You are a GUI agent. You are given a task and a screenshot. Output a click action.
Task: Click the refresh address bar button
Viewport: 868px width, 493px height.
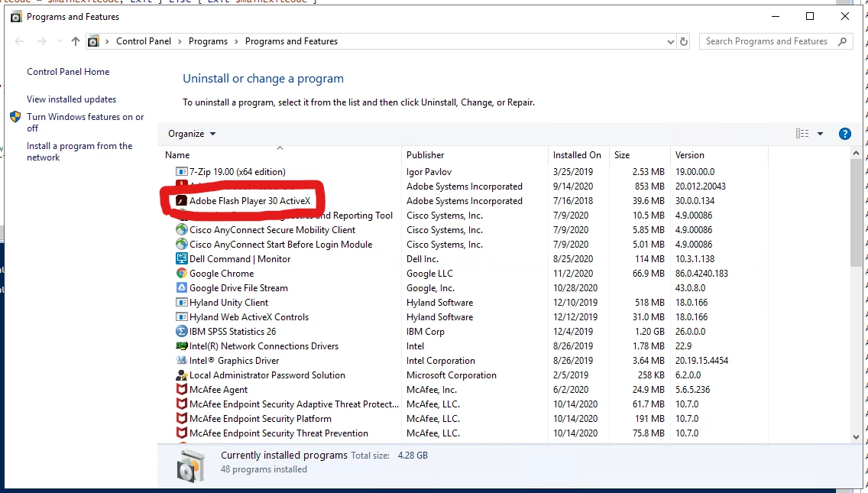tap(684, 41)
